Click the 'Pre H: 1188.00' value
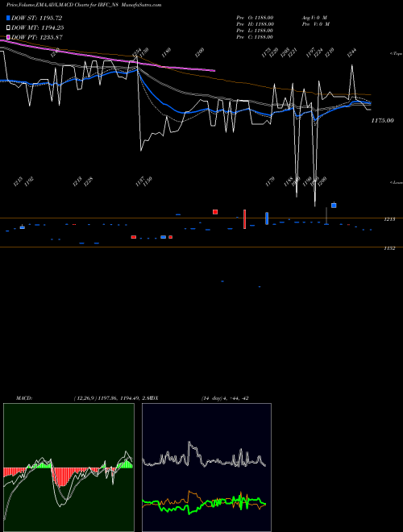 [256, 24]
